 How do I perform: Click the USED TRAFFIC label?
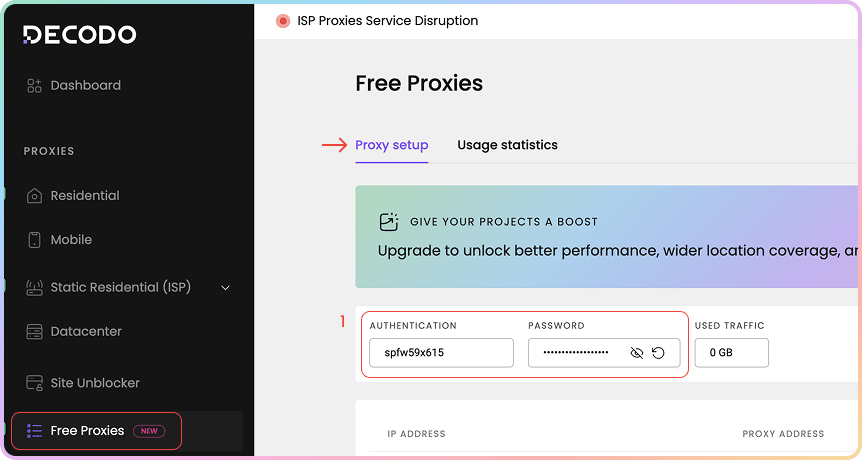[730, 326]
